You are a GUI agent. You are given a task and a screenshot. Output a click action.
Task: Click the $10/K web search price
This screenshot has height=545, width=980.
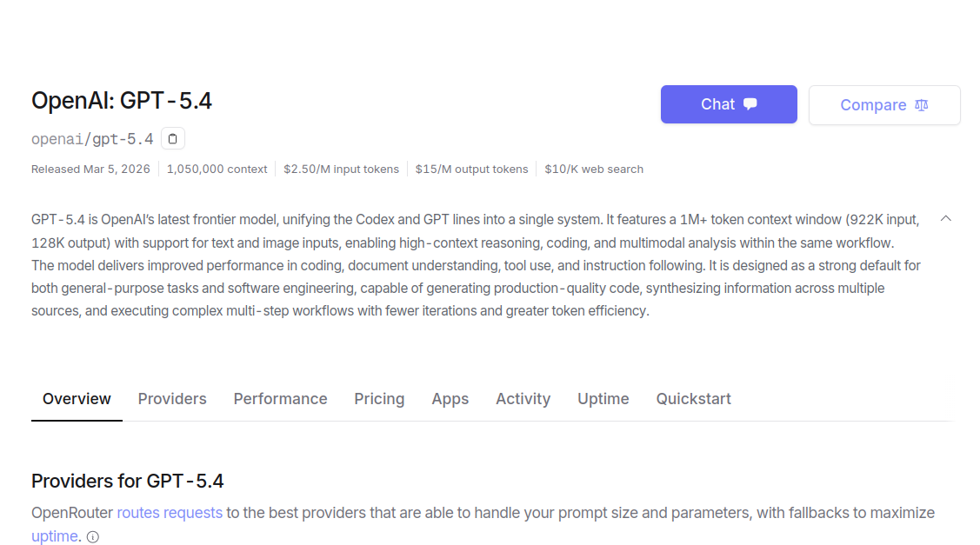click(x=594, y=169)
